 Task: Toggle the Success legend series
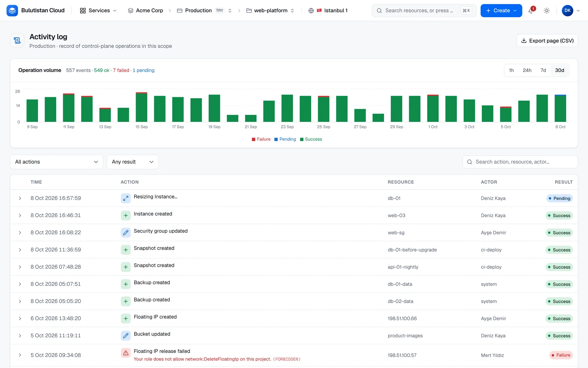click(x=311, y=139)
